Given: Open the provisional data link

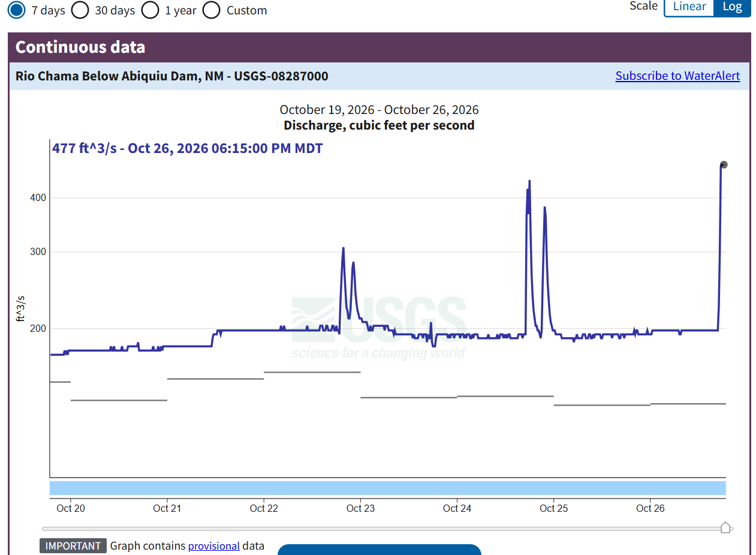Looking at the screenshot, I should click(x=214, y=546).
